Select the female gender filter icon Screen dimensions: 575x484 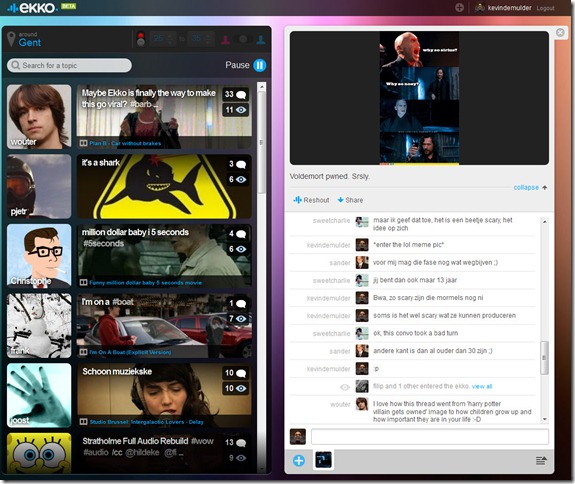(x=226, y=39)
